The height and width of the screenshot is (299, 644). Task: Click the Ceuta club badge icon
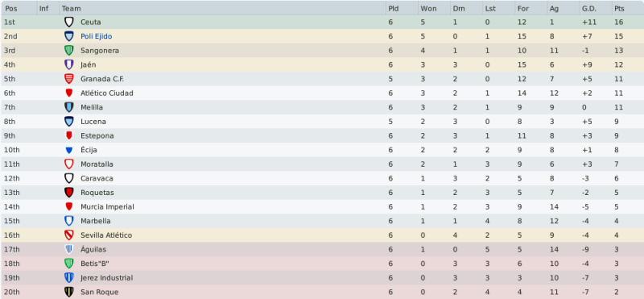69,23
